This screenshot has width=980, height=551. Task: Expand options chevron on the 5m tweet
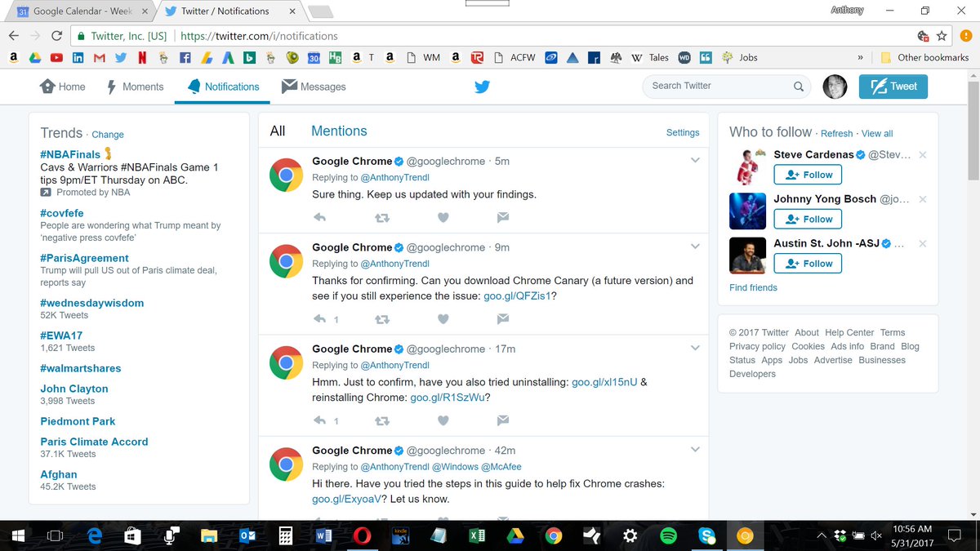(695, 160)
